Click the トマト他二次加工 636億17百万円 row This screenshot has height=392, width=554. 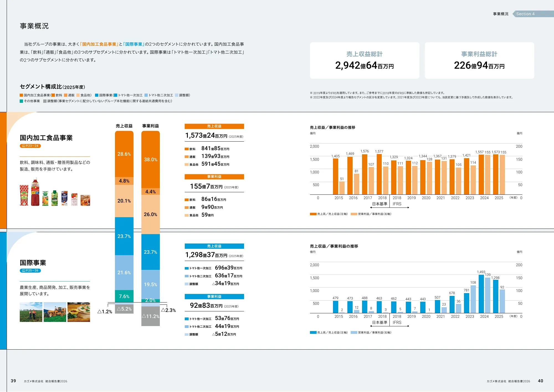pos(214,276)
